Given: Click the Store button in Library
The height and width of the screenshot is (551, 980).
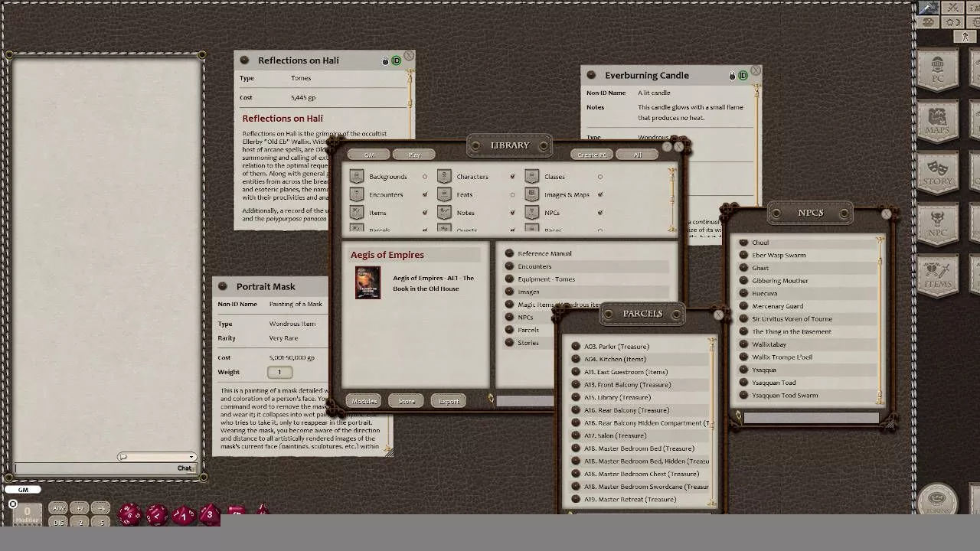Looking at the screenshot, I should [406, 401].
